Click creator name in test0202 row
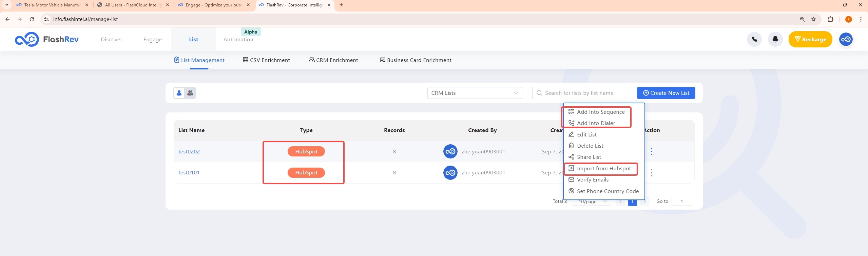The height and width of the screenshot is (256, 868). coord(483,151)
